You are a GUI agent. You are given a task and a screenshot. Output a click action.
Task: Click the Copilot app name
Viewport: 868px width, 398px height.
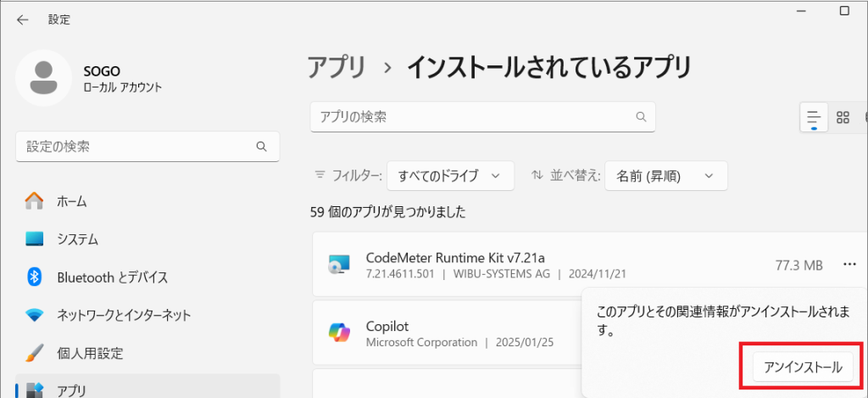click(x=387, y=325)
